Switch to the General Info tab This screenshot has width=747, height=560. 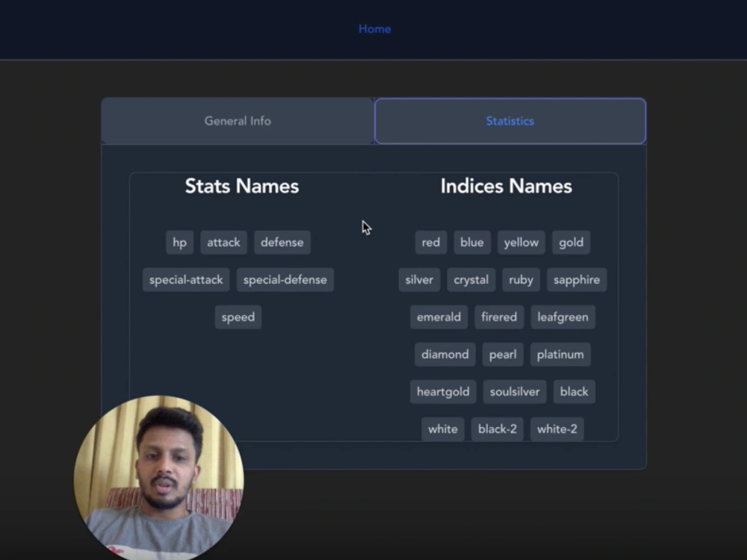point(238,121)
